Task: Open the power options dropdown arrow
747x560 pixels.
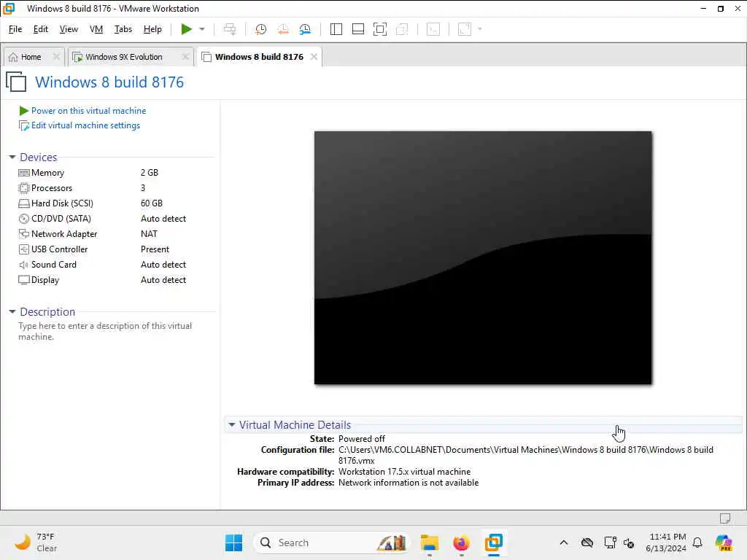Action: click(x=202, y=29)
